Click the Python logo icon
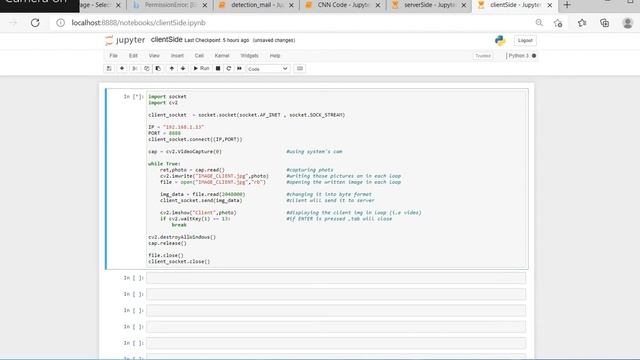Screen dimensions: 640x360 click(x=500, y=40)
